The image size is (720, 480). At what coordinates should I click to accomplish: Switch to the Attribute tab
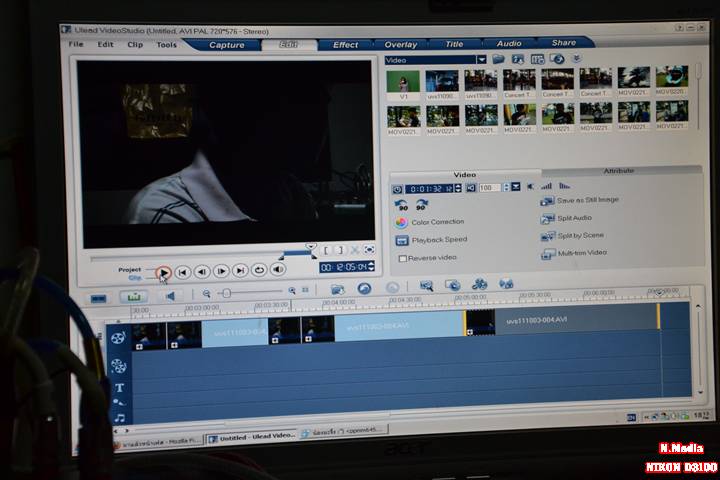point(619,171)
